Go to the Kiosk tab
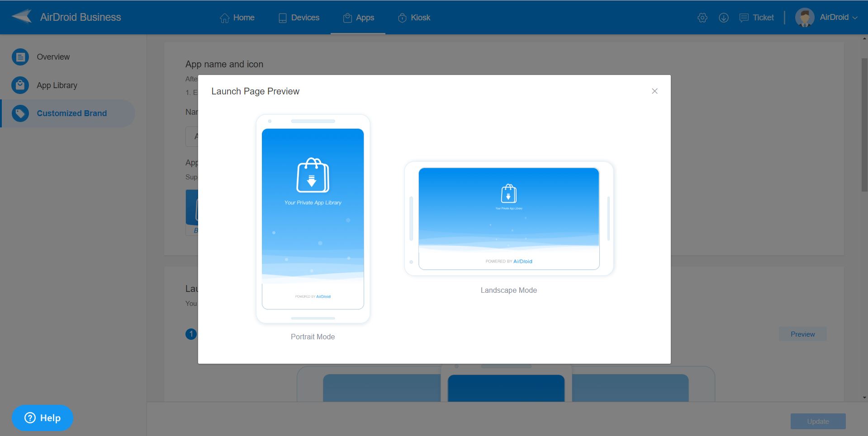The width and height of the screenshot is (868, 436). [x=414, y=18]
